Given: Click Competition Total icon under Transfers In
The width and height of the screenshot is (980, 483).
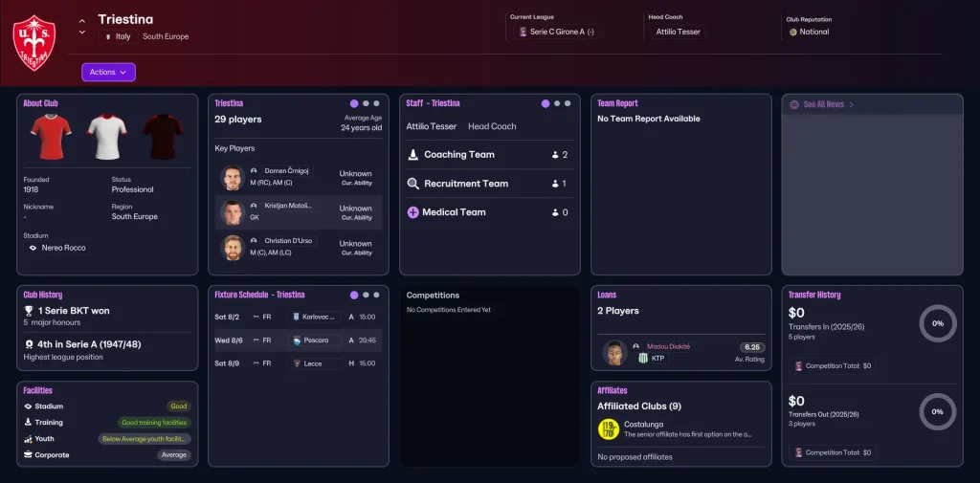Looking at the screenshot, I should (x=798, y=366).
